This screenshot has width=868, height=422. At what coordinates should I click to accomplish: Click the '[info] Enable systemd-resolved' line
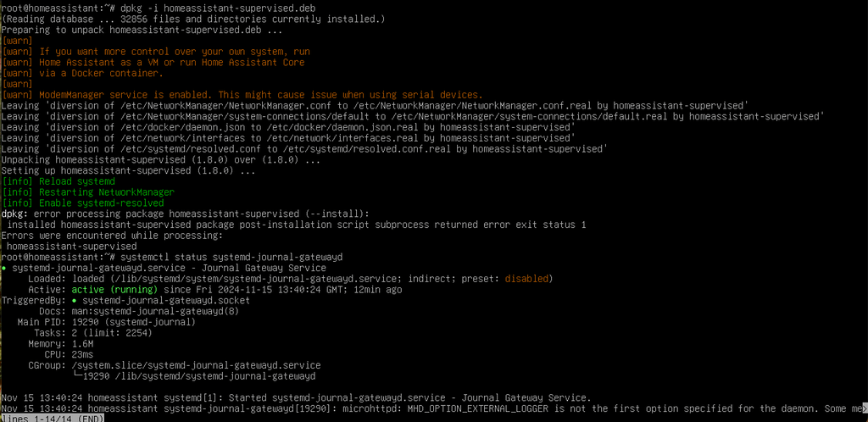[x=82, y=203]
